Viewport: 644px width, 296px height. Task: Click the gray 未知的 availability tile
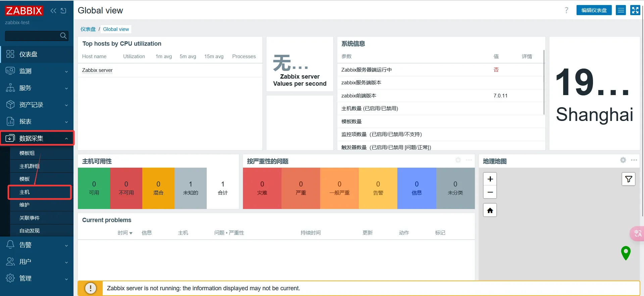[191, 188]
